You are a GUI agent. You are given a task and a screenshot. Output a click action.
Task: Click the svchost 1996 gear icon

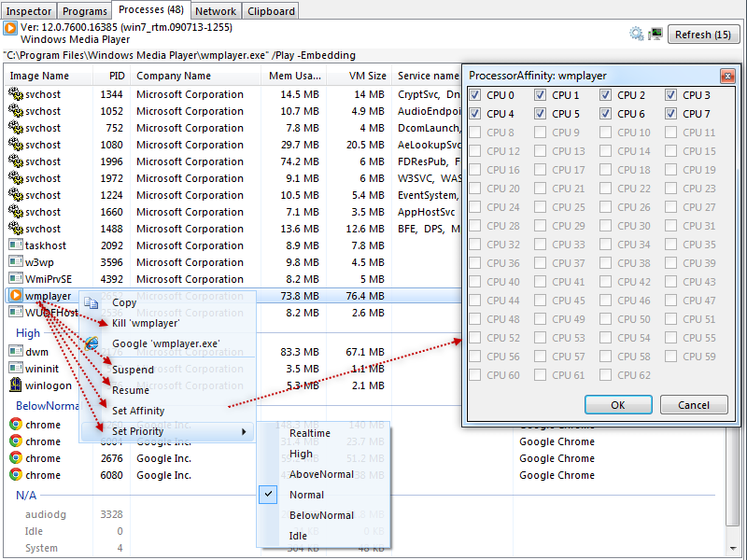pyautogui.click(x=16, y=161)
